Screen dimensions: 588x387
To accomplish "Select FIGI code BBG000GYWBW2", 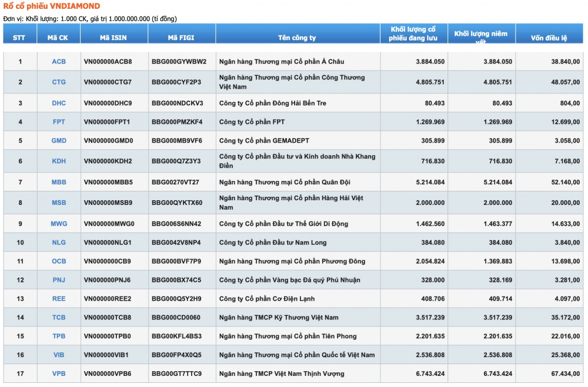I will [x=179, y=62].
